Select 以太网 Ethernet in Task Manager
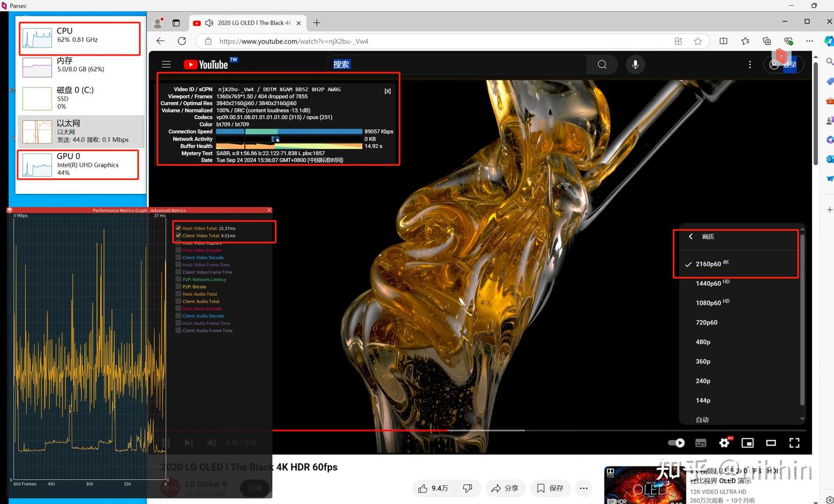Screen dimensions: 834x504 tap(81, 131)
